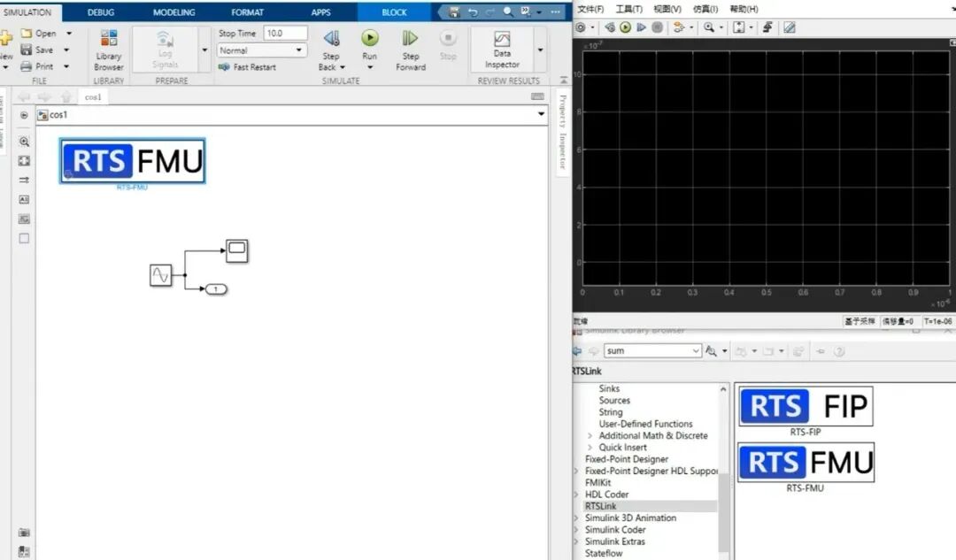The height and width of the screenshot is (560, 956).
Task: Expand the Save dropdown arrow
Action: click(x=66, y=50)
